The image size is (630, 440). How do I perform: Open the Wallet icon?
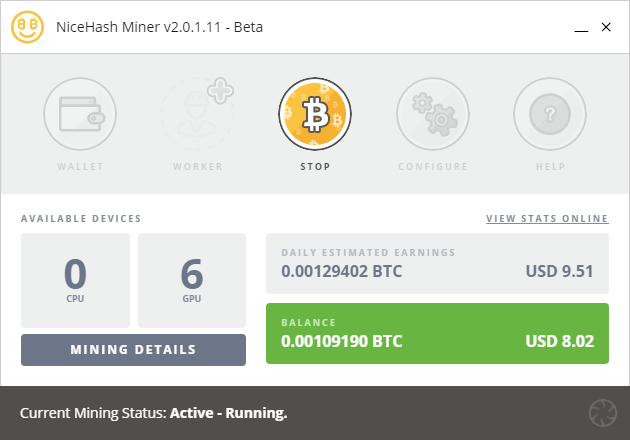(80, 116)
